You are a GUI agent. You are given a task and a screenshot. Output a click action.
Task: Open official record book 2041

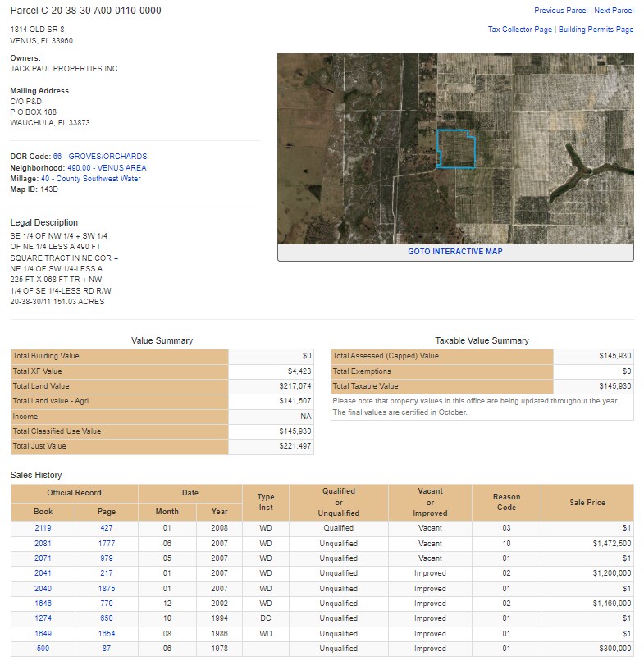pos(43,573)
